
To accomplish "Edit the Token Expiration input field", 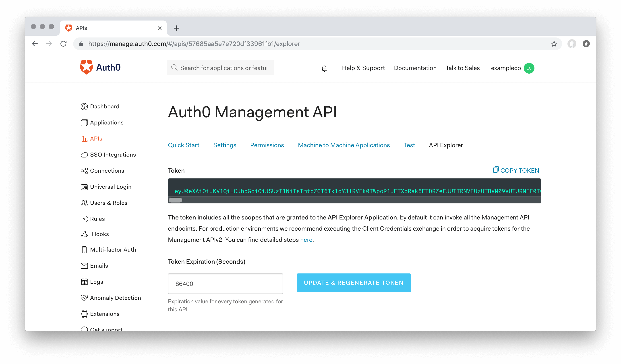I will [225, 283].
